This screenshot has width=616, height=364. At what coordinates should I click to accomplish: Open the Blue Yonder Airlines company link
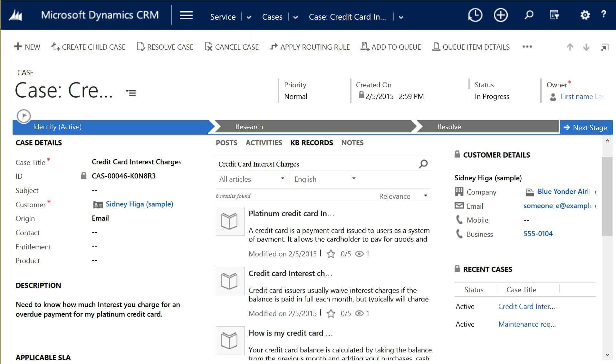563,192
